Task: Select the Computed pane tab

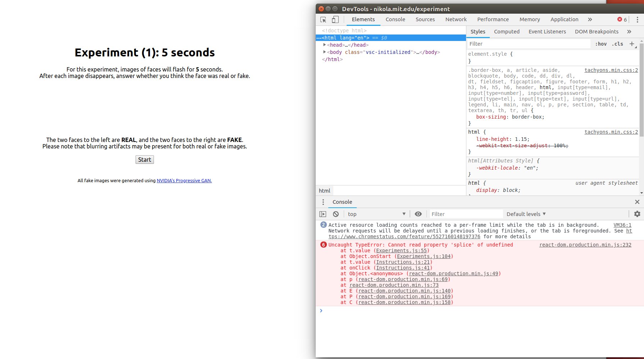Action: coord(507,32)
